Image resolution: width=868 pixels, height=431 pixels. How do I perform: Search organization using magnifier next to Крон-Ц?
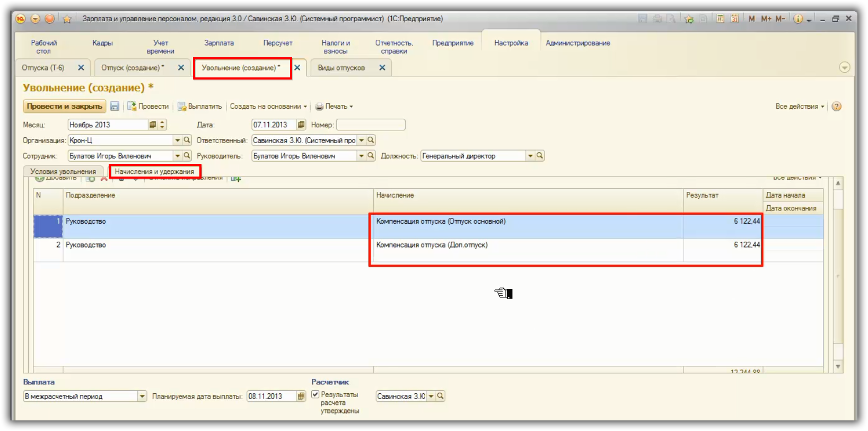click(187, 140)
